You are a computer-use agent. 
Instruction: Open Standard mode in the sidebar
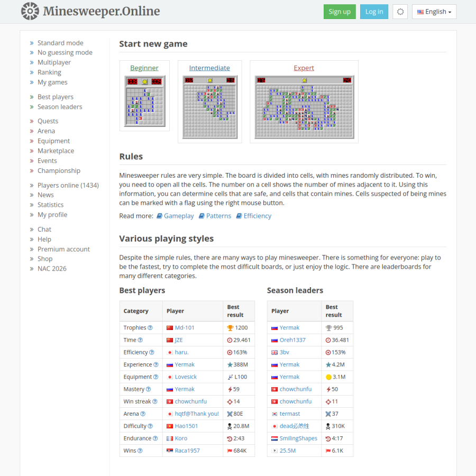(x=60, y=43)
